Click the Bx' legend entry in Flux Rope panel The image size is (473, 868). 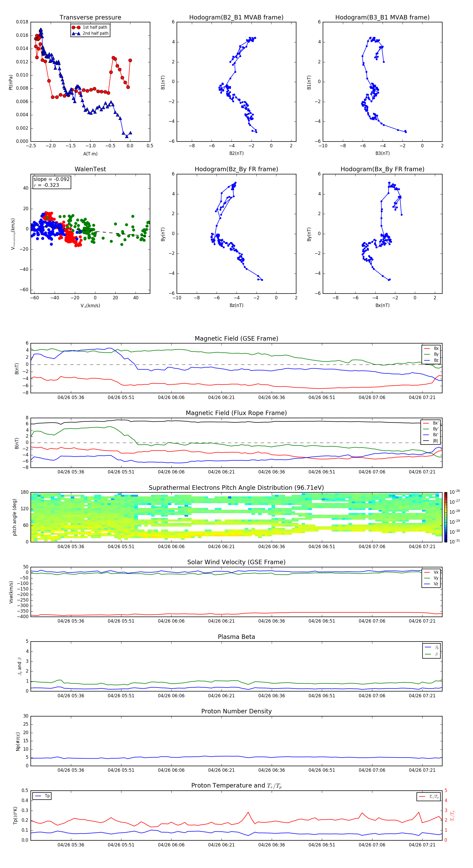pos(431,423)
